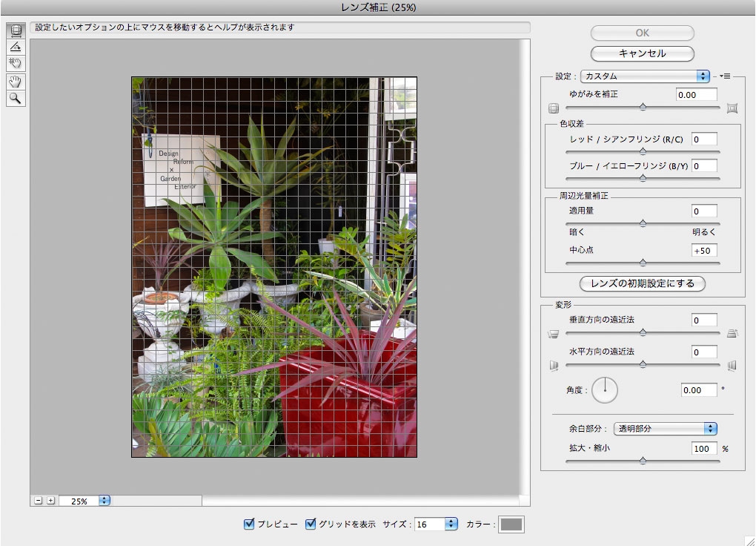Select the Hand tool

16,82
